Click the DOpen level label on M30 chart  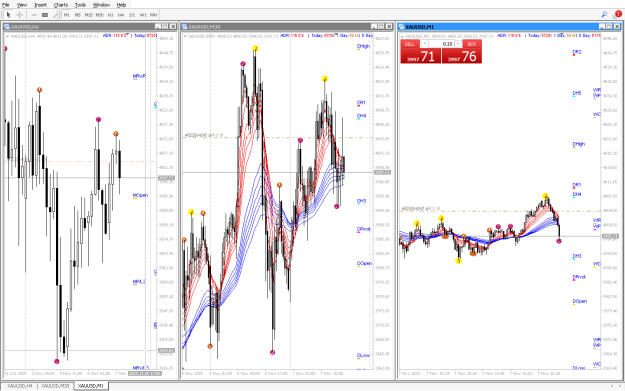[x=364, y=263]
